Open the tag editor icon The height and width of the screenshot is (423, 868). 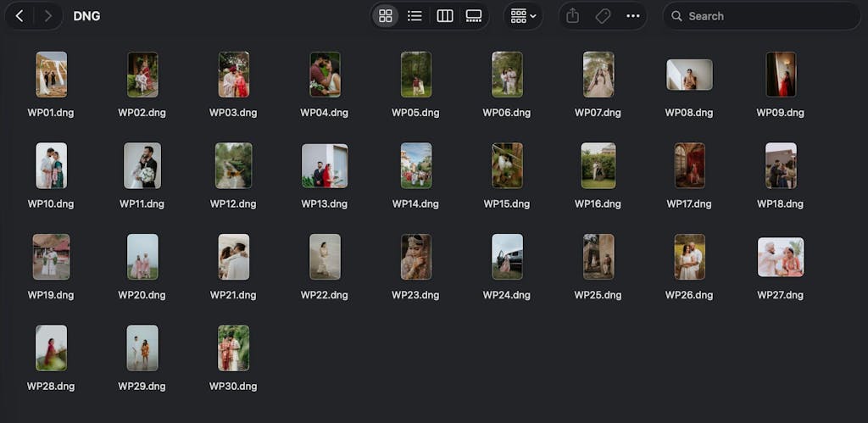click(x=603, y=16)
